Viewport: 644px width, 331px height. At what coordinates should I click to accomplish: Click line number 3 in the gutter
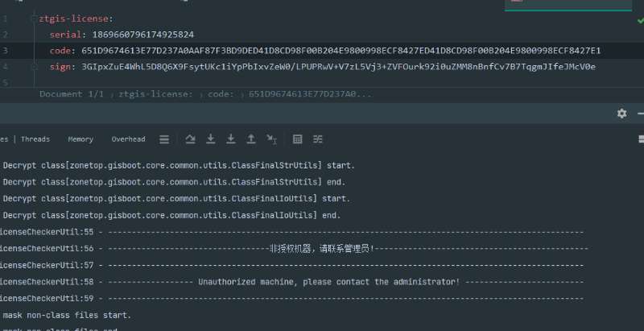click(6, 51)
